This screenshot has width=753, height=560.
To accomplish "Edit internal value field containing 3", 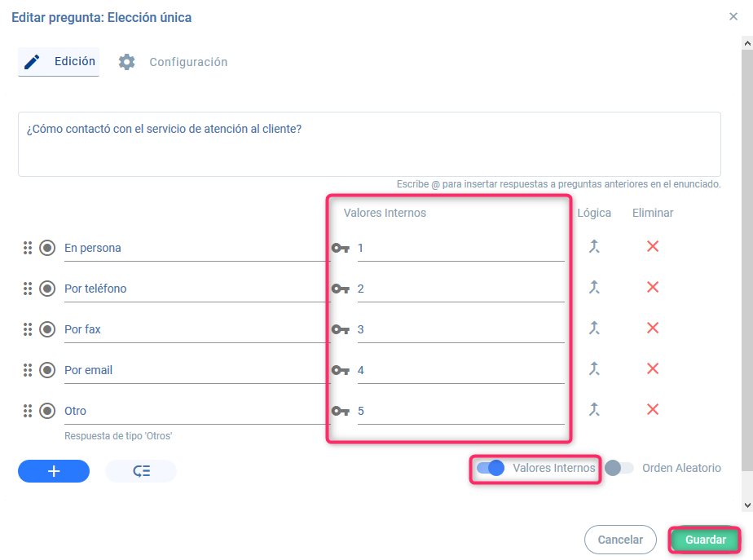I will click(x=460, y=329).
